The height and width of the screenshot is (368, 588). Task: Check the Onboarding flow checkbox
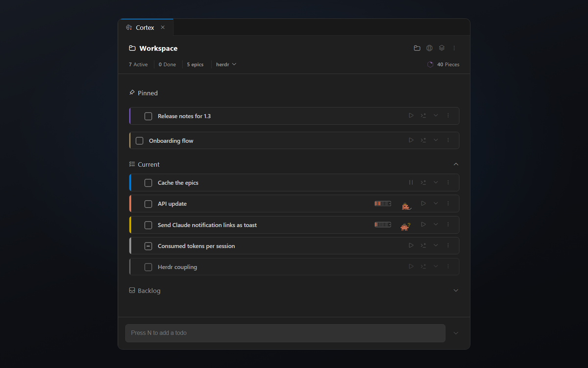pyautogui.click(x=140, y=141)
